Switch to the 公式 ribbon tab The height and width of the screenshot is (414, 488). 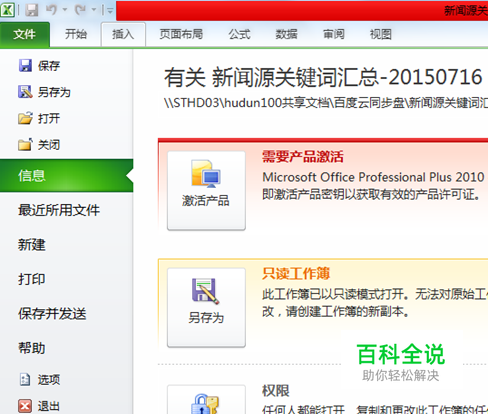tap(239, 34)
